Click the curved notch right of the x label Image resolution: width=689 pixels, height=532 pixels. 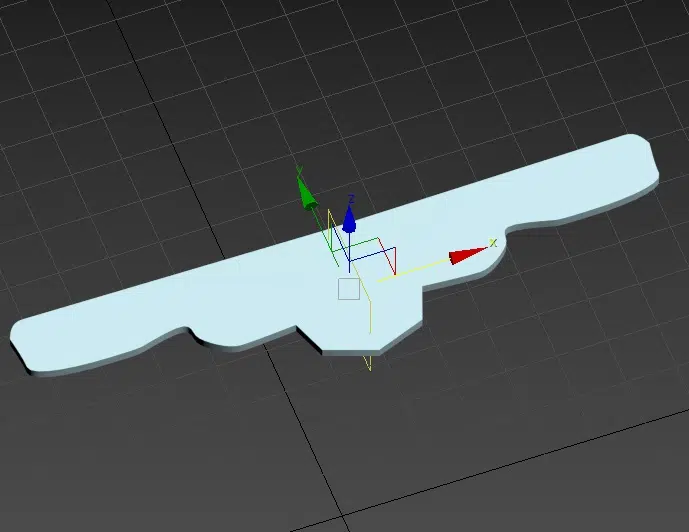[x=520, y=234]
